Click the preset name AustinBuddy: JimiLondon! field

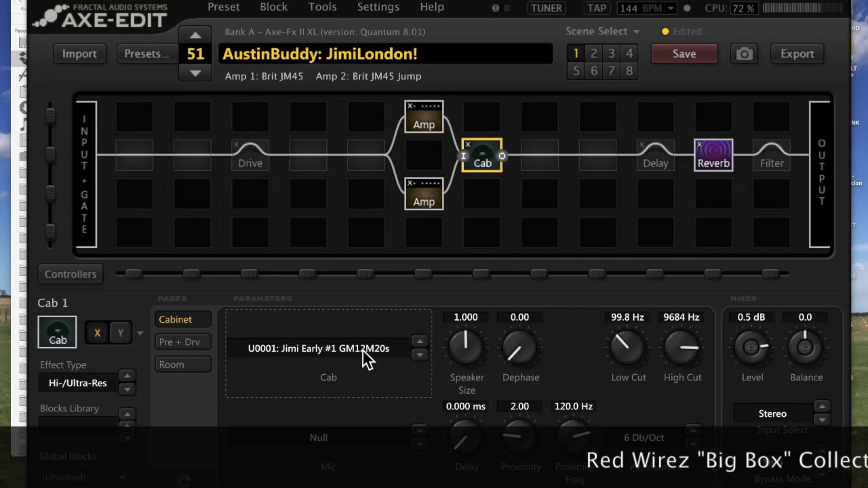coord(385,54)
